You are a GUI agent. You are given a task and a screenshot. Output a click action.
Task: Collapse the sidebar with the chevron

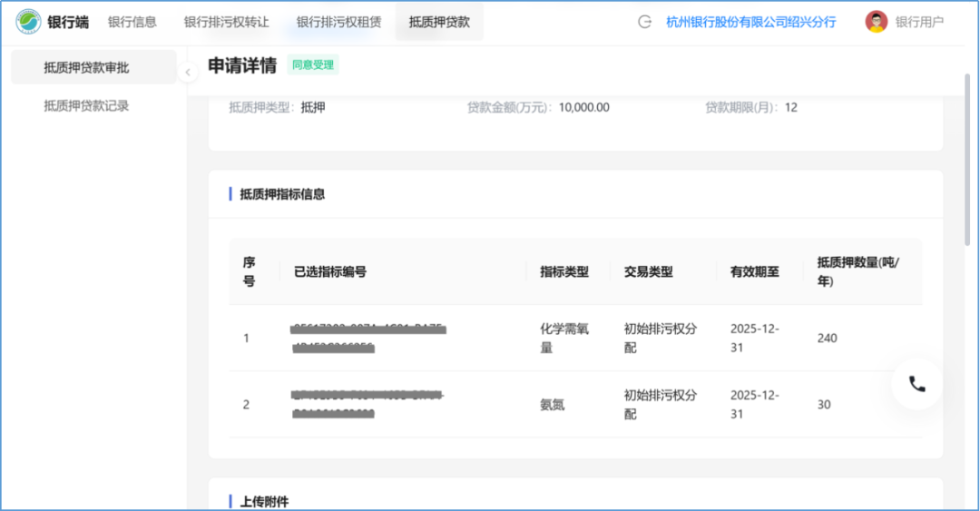point(188,72)
